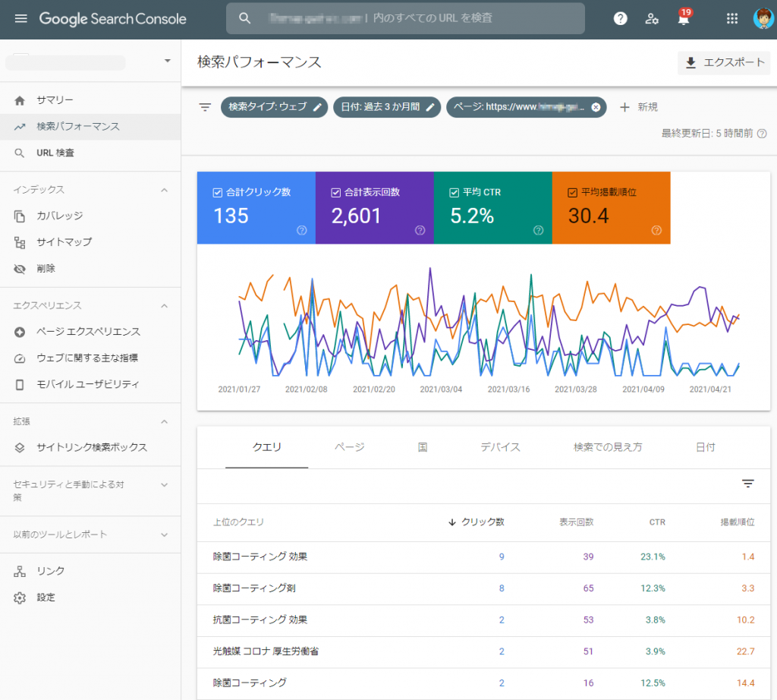Open the hamburger main menu
This screenshot has height=700, width=777.
[20, 19]
